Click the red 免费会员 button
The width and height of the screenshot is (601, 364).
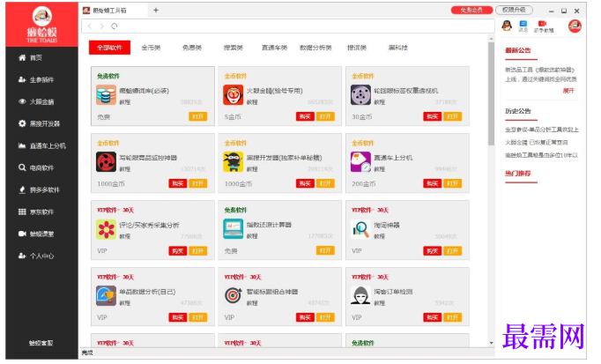click(471, 10)
